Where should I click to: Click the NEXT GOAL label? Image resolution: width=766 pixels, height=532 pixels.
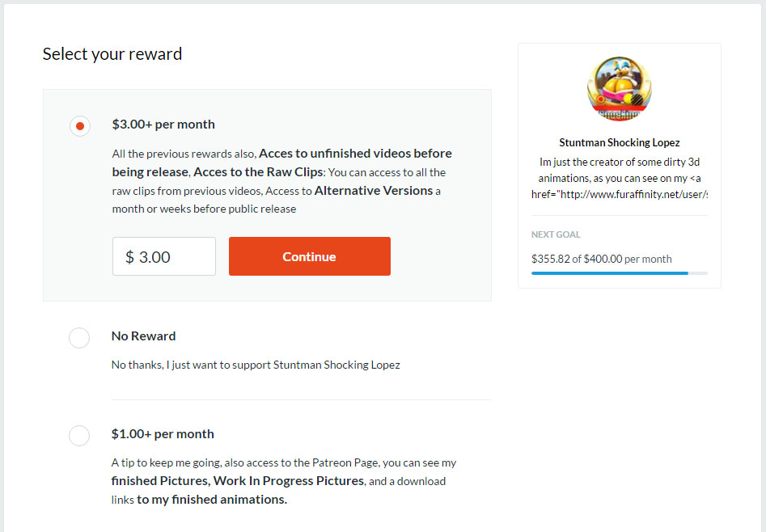[x=556, y=234]
